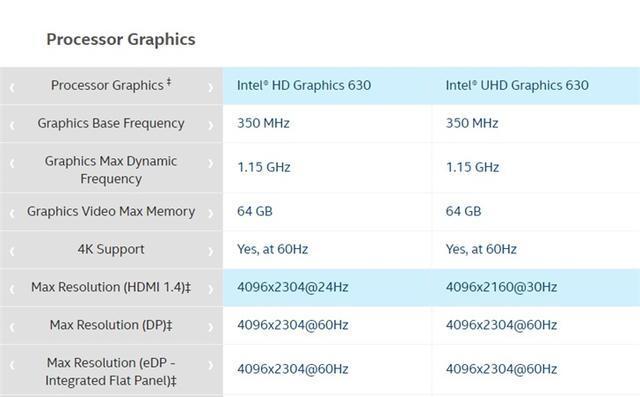Click right chevron on Graphics Base Frequency row

point(210,125)
